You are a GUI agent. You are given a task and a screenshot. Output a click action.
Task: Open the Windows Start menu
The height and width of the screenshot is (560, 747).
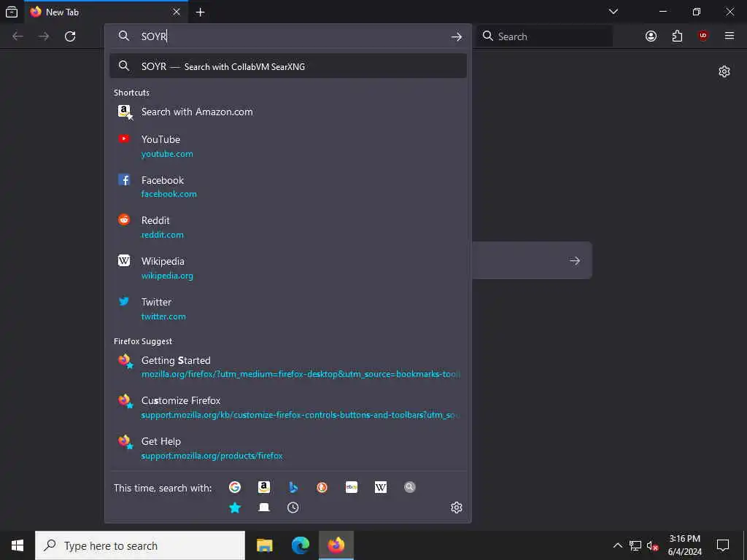[x=18, y=545]
